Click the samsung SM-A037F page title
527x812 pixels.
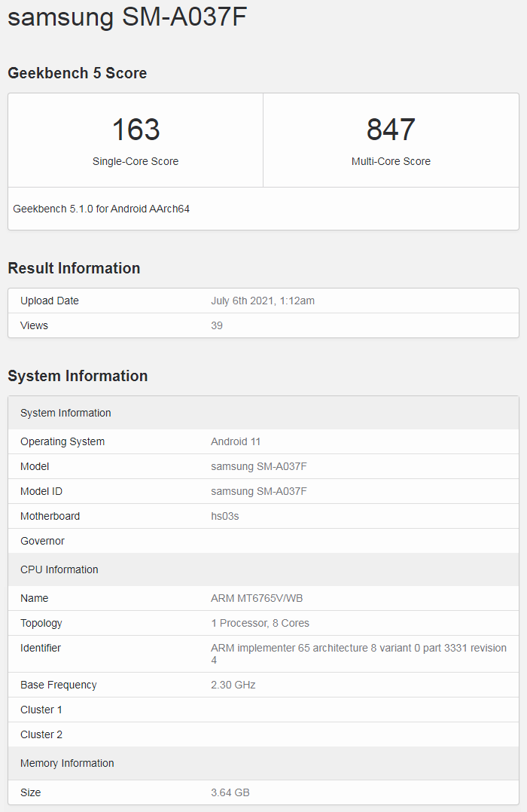(x=127, y=18)
